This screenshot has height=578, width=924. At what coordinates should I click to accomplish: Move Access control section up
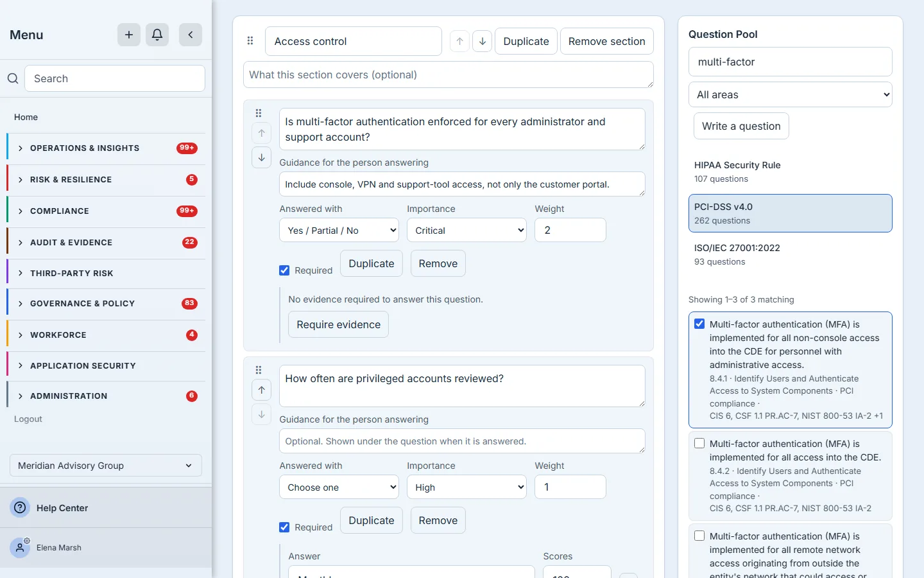coord(459,41)
